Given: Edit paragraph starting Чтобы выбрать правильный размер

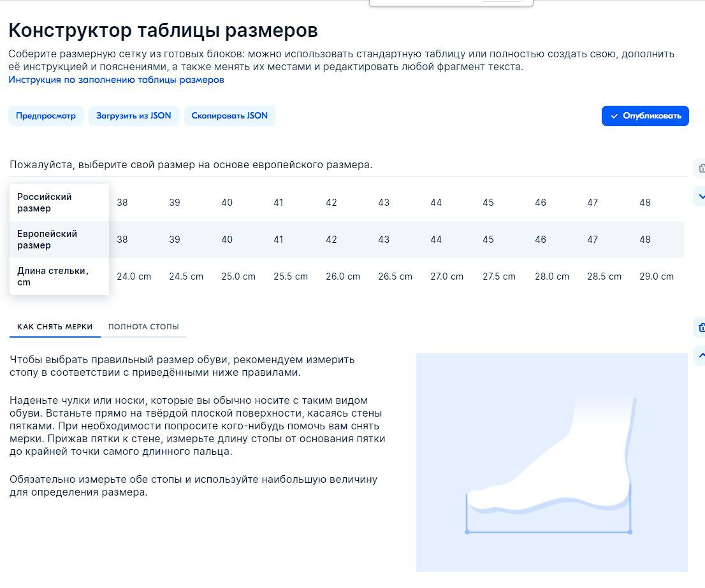Looking at the screenshot, I should [x=182, y=366].
